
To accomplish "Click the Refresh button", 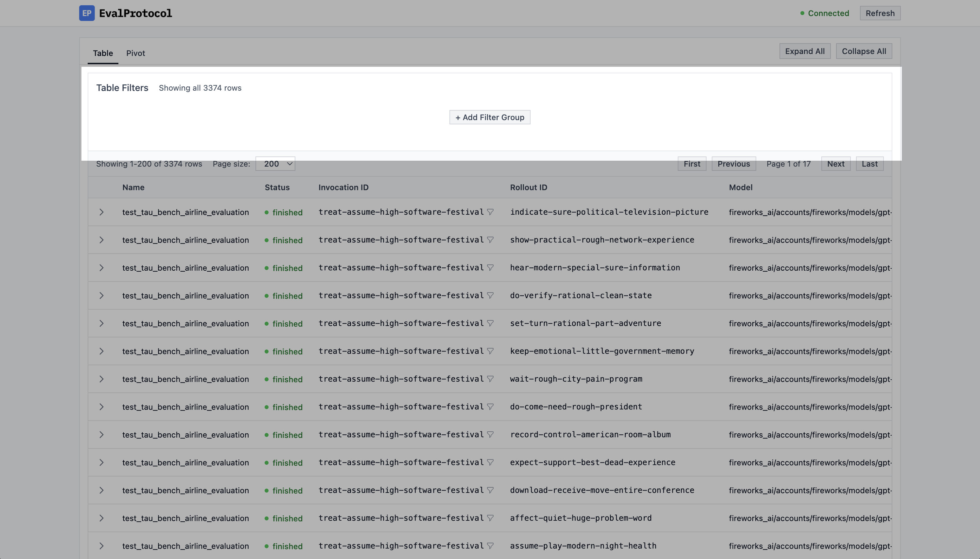I will coord(880,13).
